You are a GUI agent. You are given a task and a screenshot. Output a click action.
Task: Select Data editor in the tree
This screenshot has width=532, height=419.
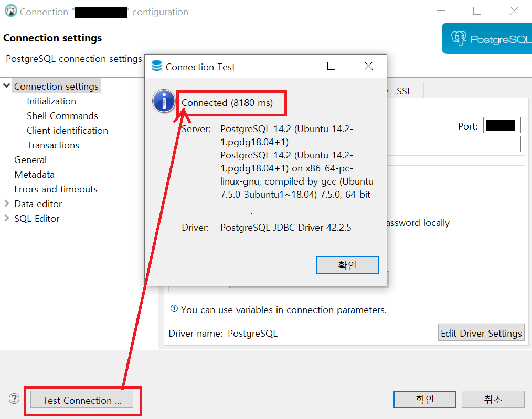tap(38, 204)
